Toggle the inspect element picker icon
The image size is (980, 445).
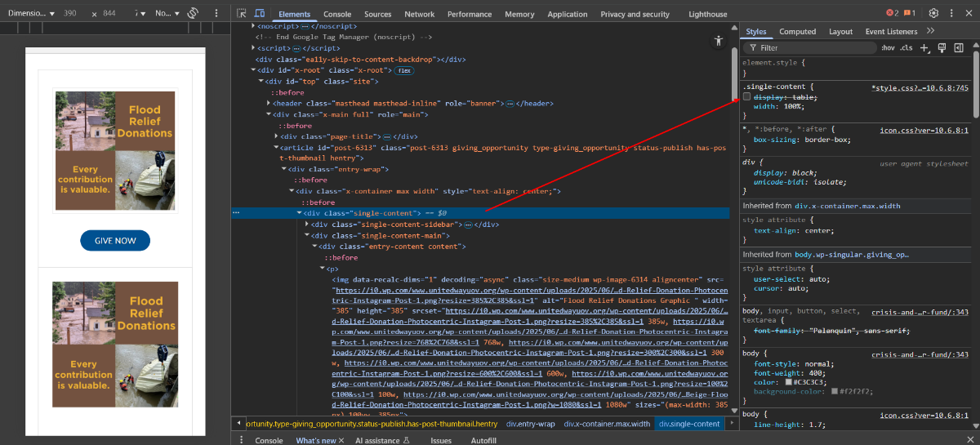coord(242,14)
